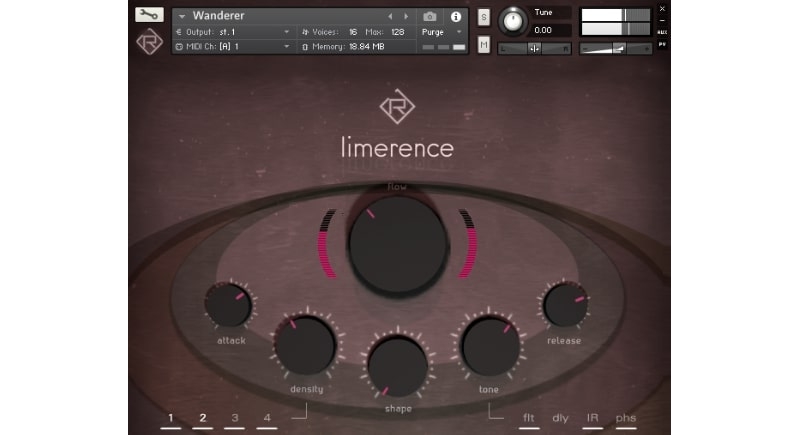
Task: Click the pan L-R slider
Action: (534, 48)
